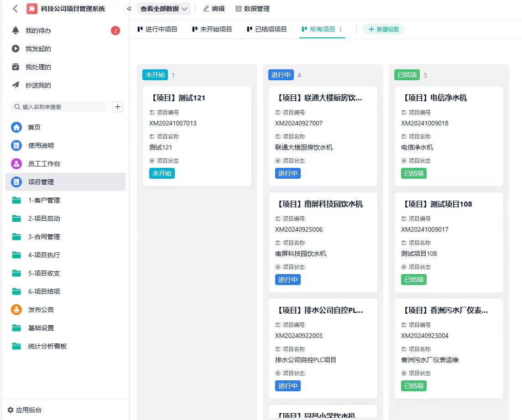
Task: Click the 输入名称来搜索 search field
Action: pos(58,107)
